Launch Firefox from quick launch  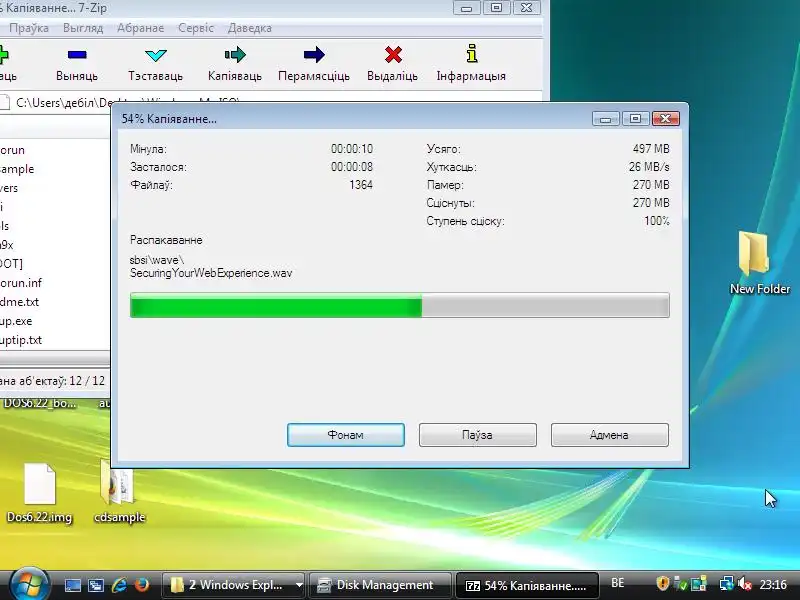(142, 585)
